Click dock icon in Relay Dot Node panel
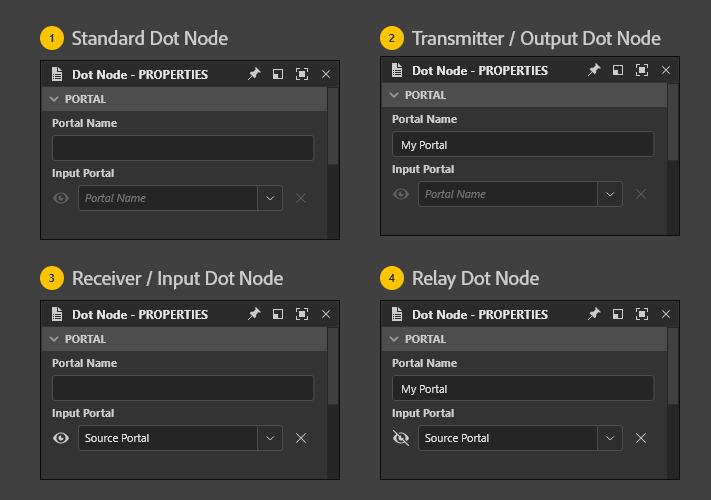711x500 pixels. tap(618, 314)
